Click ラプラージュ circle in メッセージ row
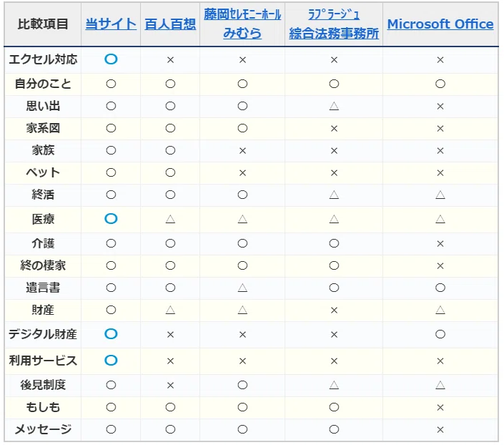The width and height of the screenshot is (504, 445). point(334,429)
